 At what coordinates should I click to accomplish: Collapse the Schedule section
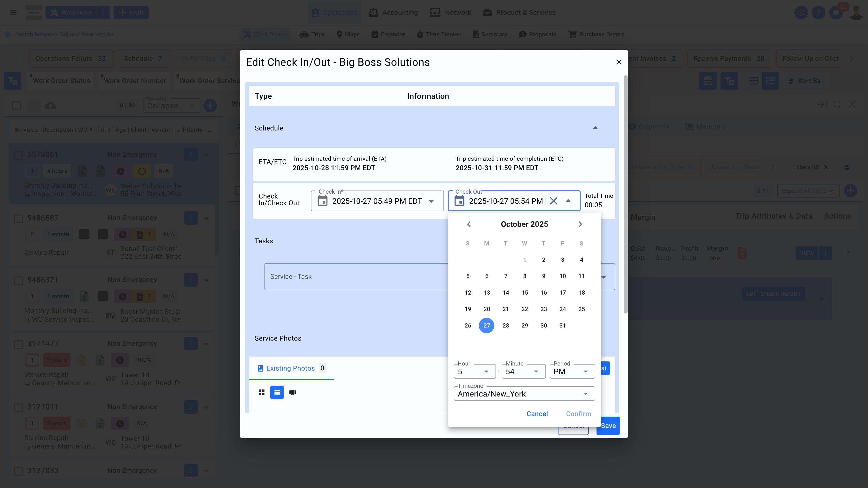(x=595, y=128)
